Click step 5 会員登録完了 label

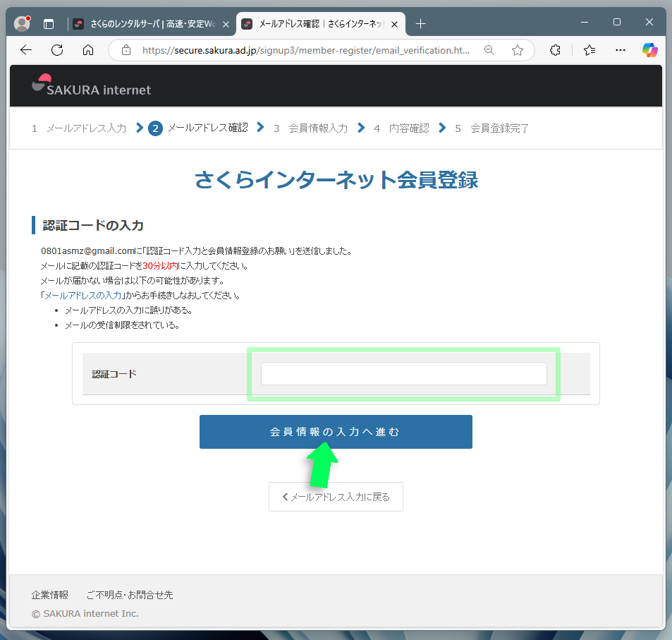tap(500, 128)
